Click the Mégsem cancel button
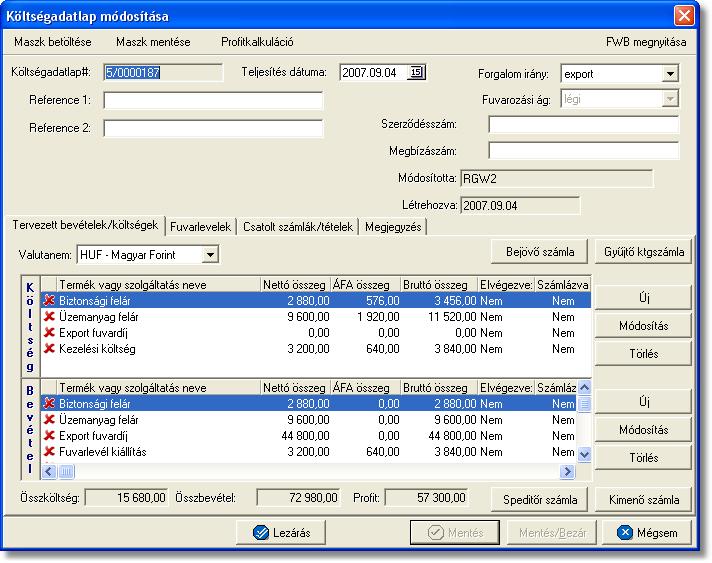This screenshot has width=712, height=563. tap(647, 533)
